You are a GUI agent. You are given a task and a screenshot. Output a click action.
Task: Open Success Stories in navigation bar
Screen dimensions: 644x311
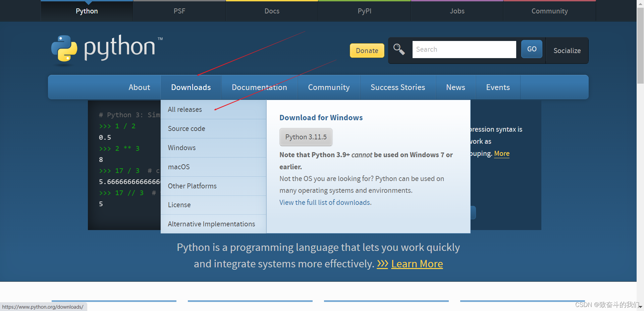pos(398,87)
